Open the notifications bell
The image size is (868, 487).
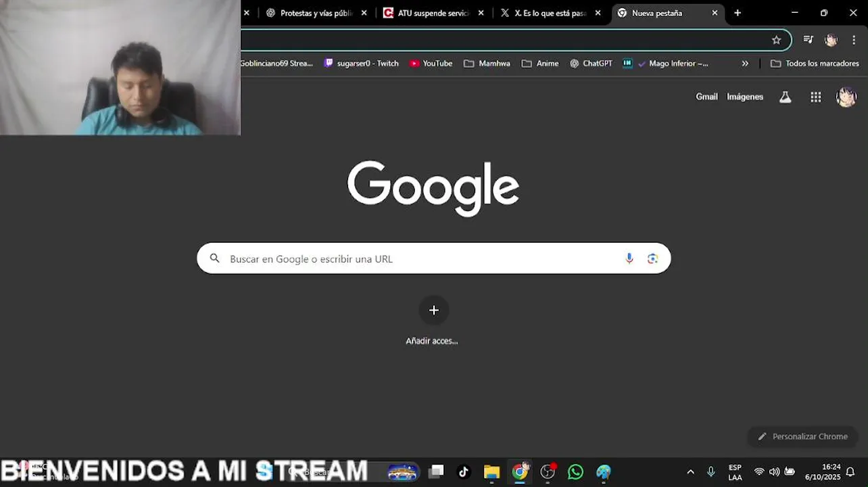tap(850, 471)
